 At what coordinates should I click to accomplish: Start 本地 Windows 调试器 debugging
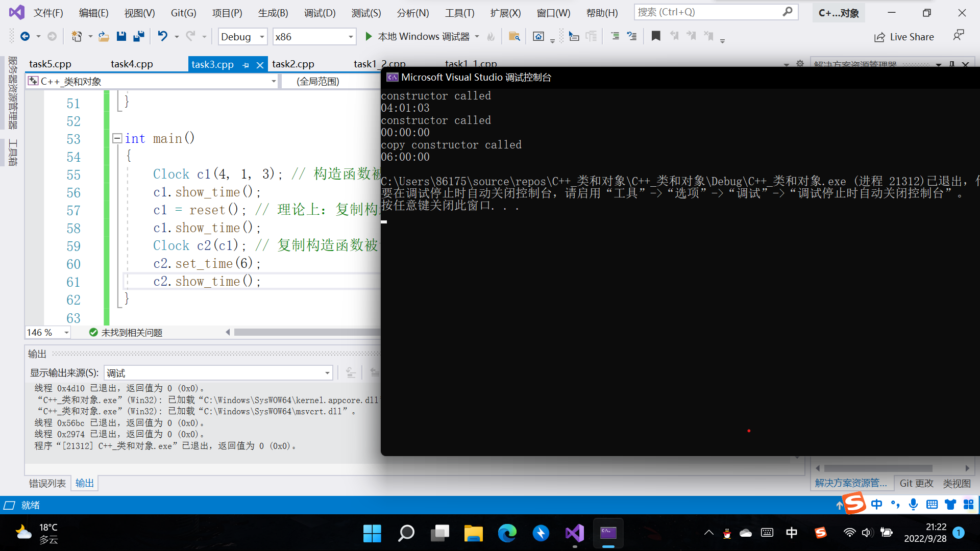point(418,36)
